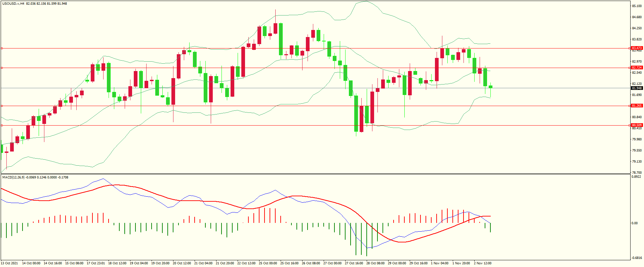Select the 82.724 horizontal line price tag
The height and width of the screenshot is (267, 644).
[637, 68]
